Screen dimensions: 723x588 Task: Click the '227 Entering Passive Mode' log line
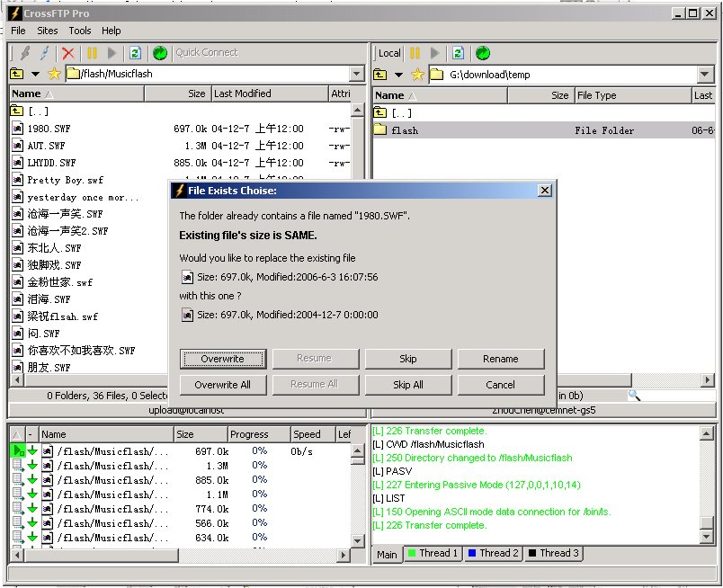(477, 485)
